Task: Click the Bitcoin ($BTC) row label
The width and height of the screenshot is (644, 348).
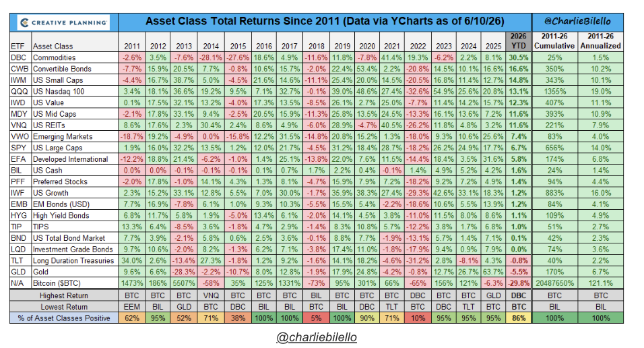Action: (57, 283)
